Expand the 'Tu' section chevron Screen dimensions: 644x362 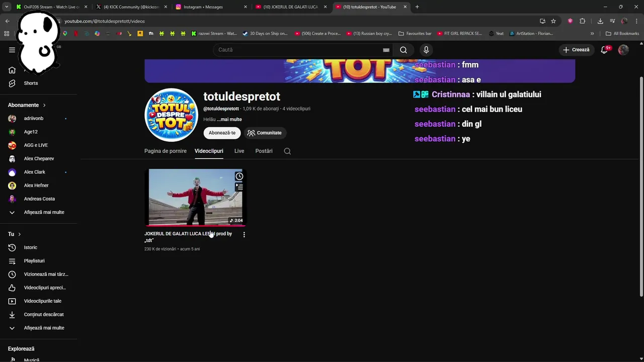coord(20,234)
